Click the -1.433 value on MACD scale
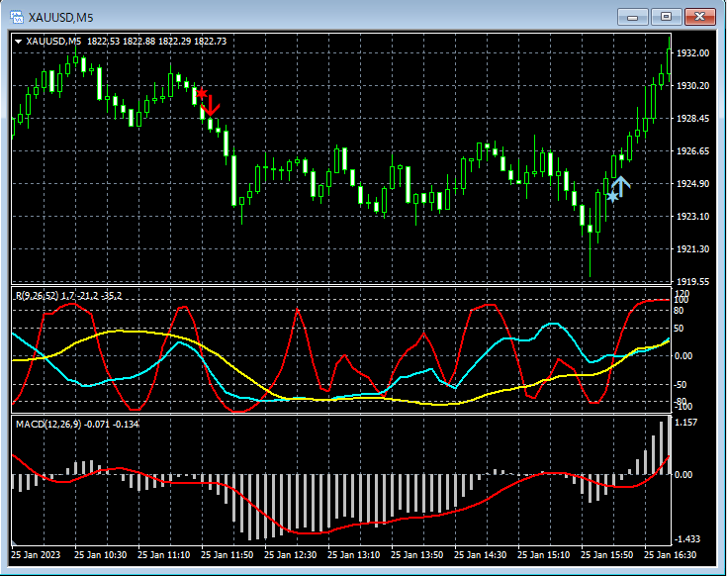728x576 pixels. (688, 539)
